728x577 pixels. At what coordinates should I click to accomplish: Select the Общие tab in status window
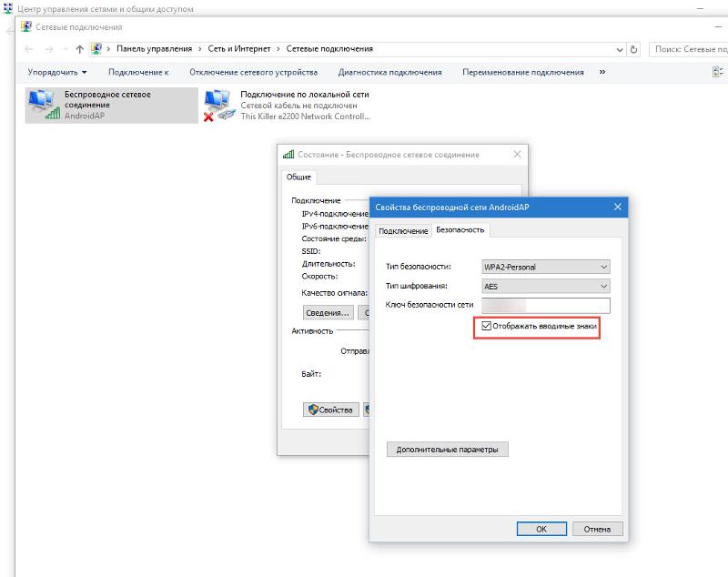coord(298,177)
